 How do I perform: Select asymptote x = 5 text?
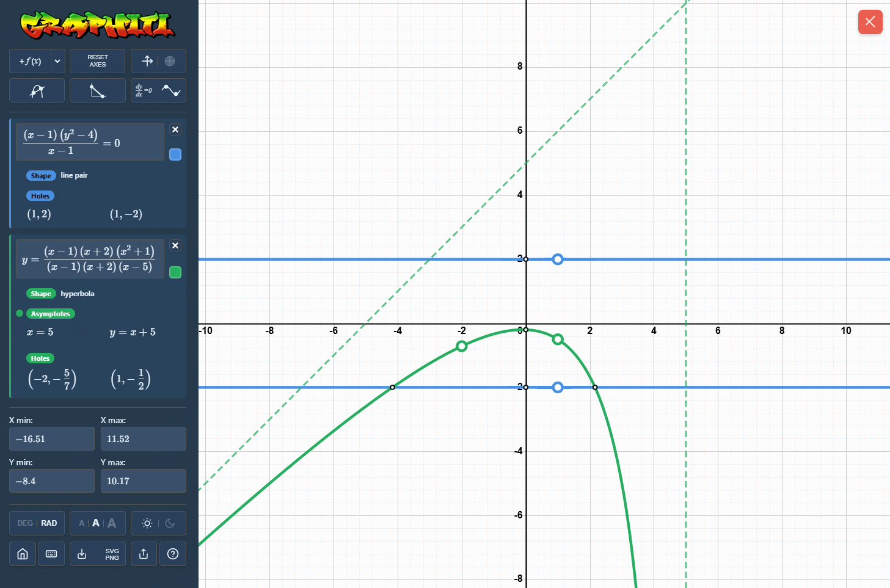click(x=40, y=332)
